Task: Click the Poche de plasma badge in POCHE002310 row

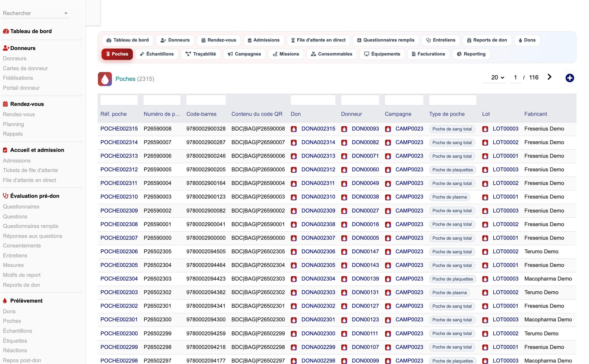Action: click(449, 197)
